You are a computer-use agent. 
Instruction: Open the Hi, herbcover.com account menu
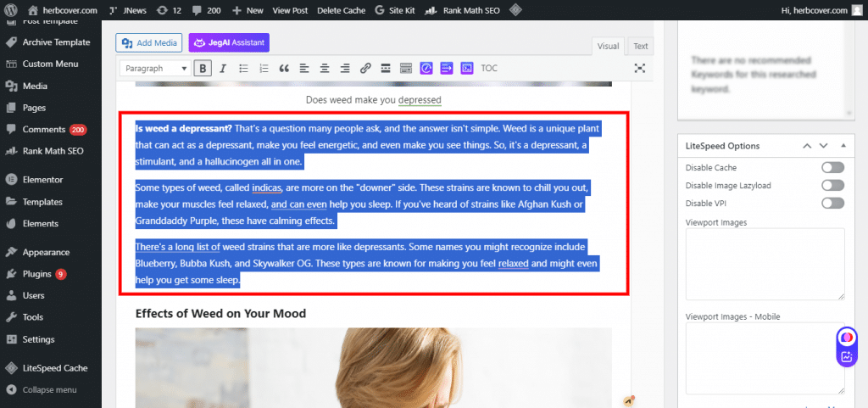pos(821,10)
